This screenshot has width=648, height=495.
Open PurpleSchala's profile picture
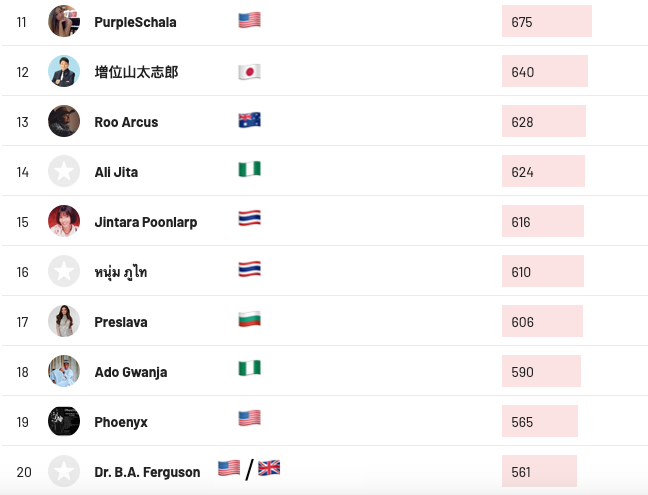64,21
